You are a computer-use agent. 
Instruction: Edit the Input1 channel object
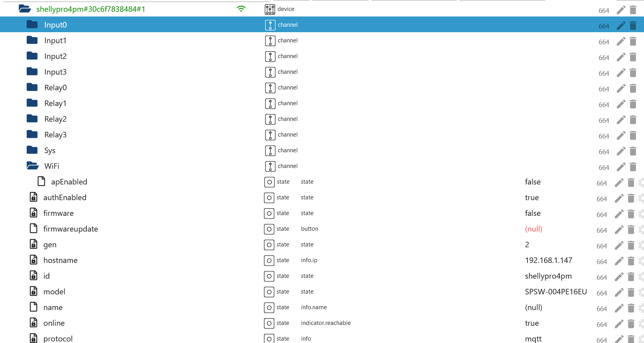click(x=621, y=41)
